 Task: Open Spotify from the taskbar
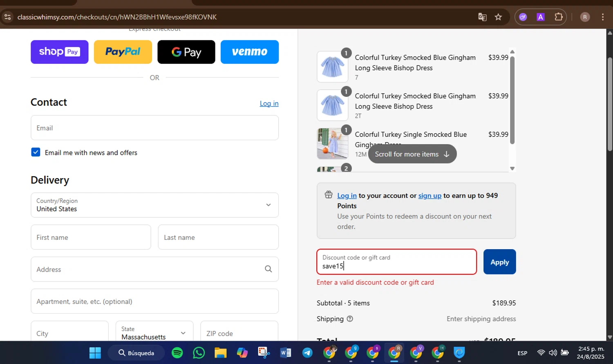pos(177,353)
